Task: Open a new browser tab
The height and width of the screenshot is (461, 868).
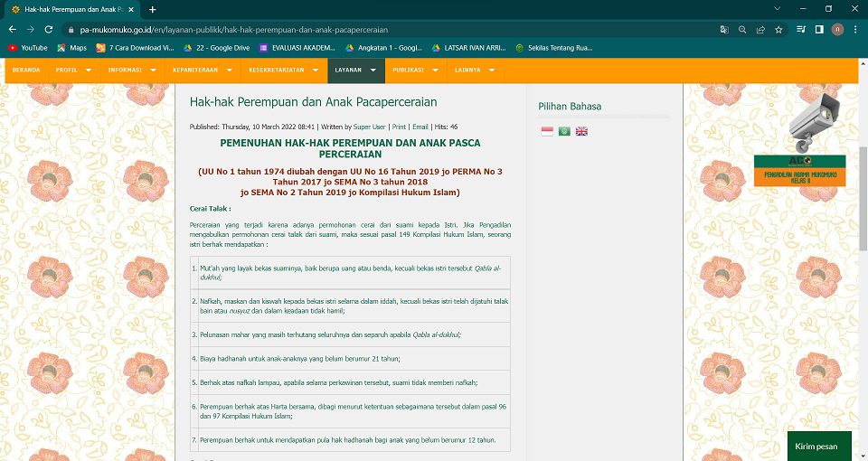Action: pos(152,9)
